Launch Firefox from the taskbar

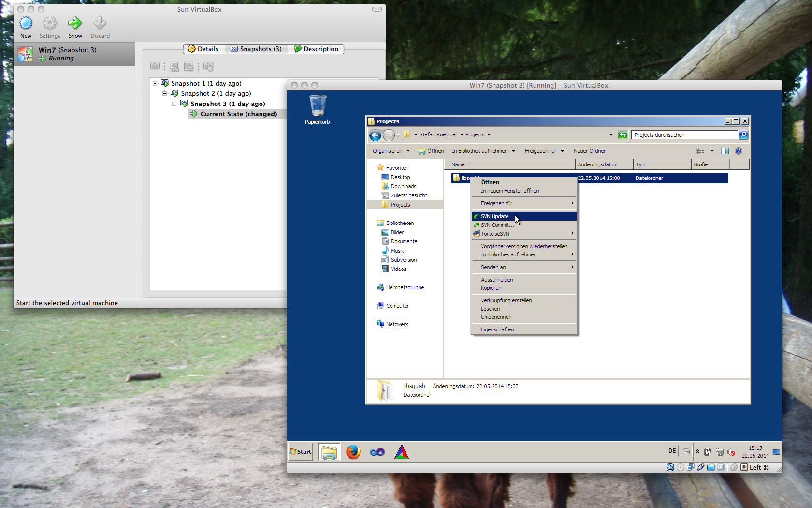coord(353,452)
